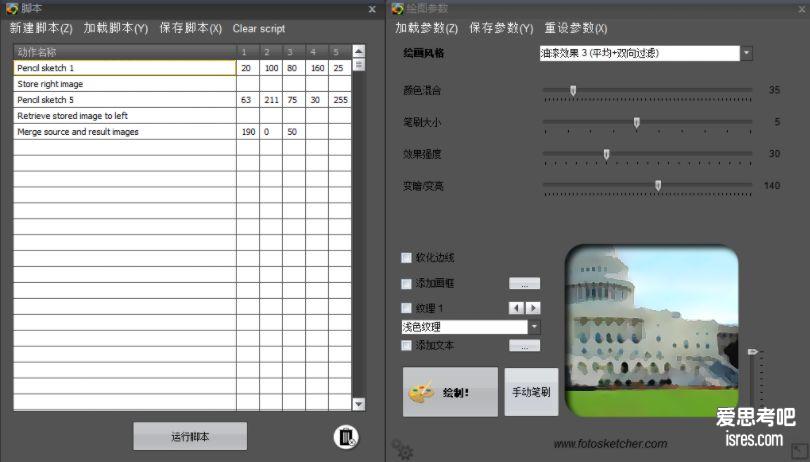
Task: Click the frame options ellipsis button
Action: tap(524, 283)
